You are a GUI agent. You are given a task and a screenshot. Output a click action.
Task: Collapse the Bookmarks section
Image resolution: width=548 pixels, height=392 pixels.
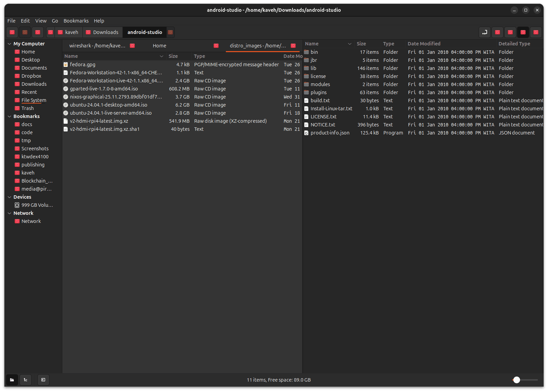(9, 116)
